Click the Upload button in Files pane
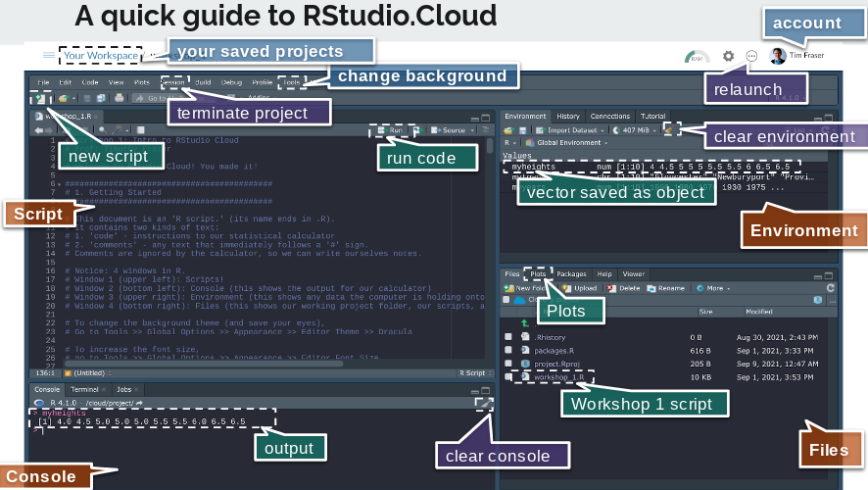868x490 pixels. (580, 288)
